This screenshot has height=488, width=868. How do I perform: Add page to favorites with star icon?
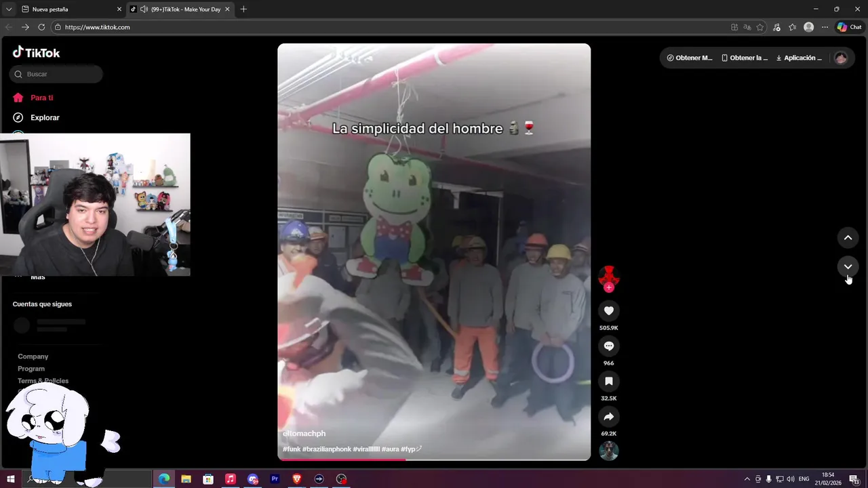[760, 27]
